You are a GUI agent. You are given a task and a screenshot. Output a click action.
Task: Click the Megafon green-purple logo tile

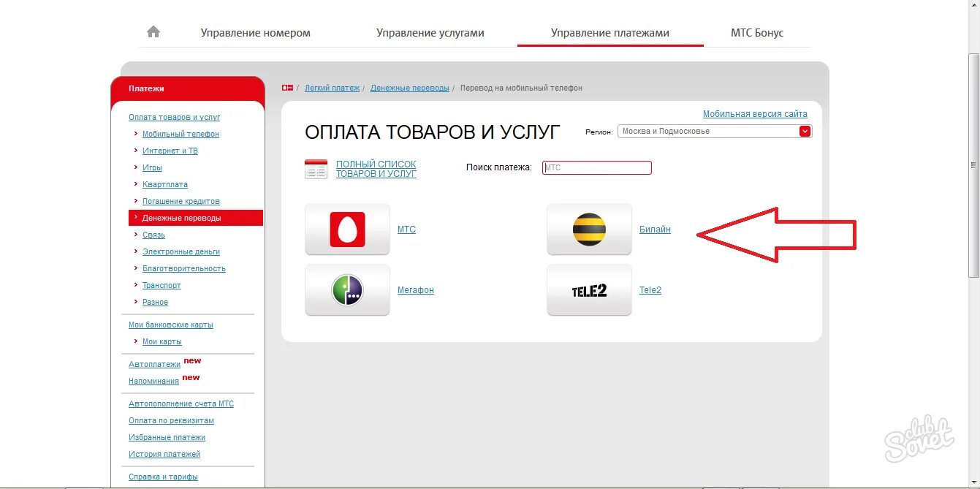(x=347, y=290)
